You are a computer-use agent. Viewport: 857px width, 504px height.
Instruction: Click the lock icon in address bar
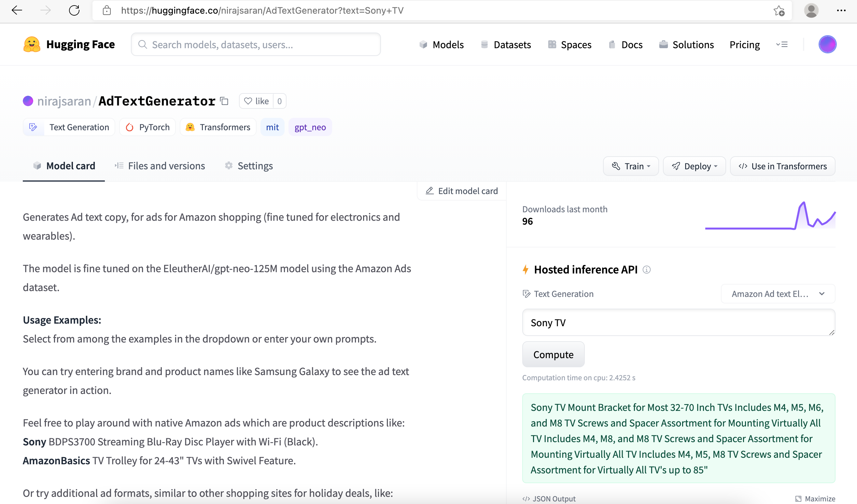[107, 10]
